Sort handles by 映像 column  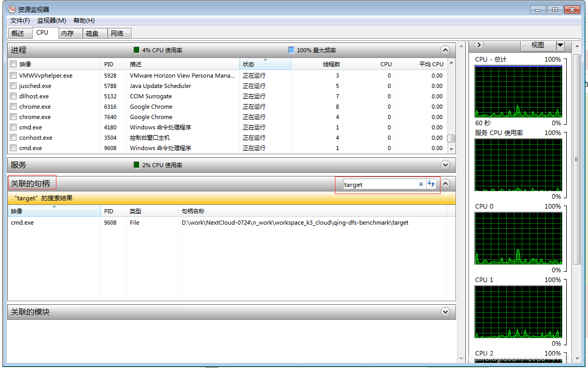pyautogui.click(x=54, y=211)
